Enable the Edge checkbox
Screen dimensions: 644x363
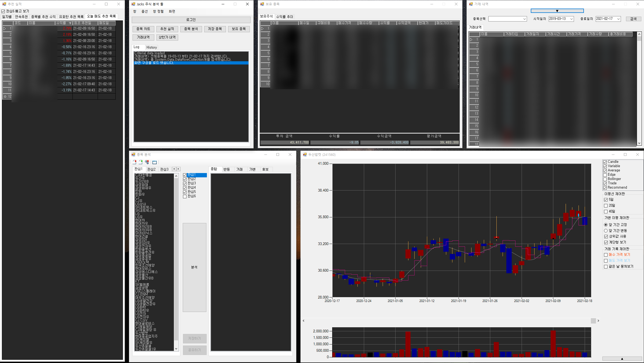click(605, 175)
